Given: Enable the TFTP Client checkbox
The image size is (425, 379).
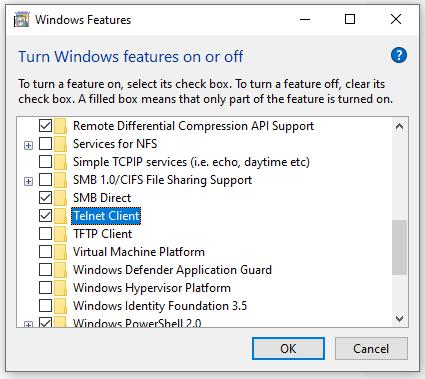Looking at the screenshot, I should coord(45,234).
